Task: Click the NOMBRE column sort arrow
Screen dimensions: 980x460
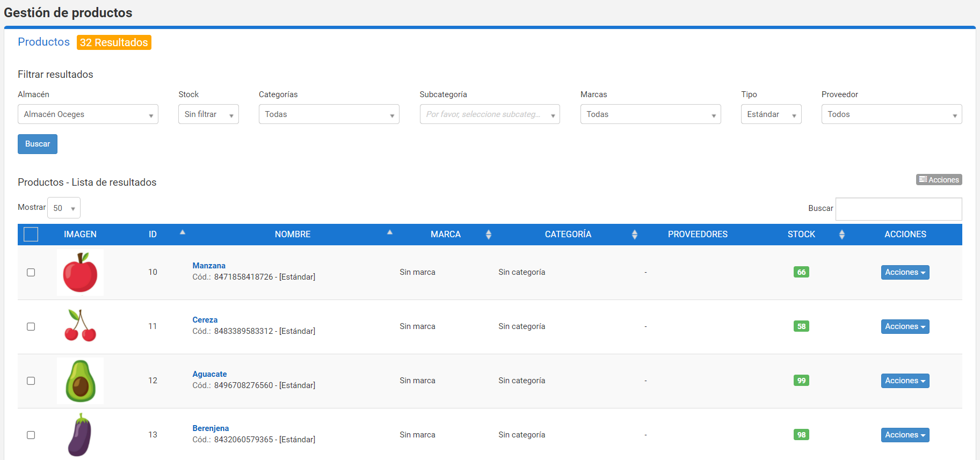Action: [x=390, y=232]
